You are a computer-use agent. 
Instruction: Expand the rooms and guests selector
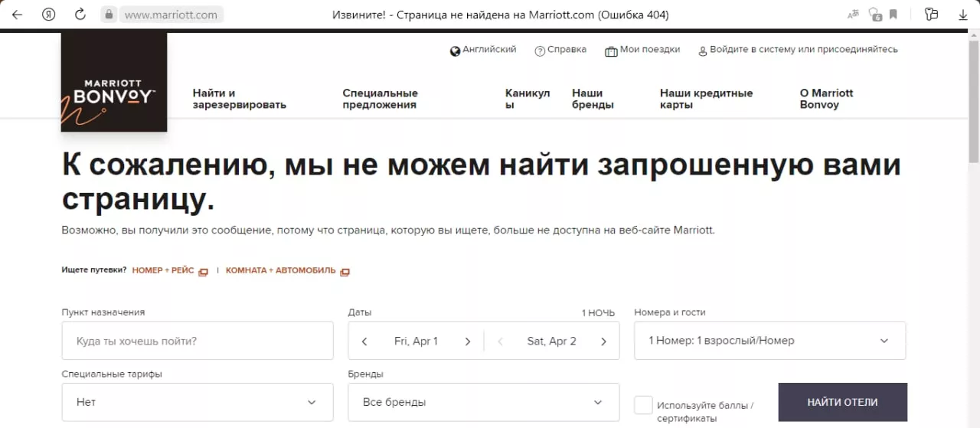click(769, 341)
